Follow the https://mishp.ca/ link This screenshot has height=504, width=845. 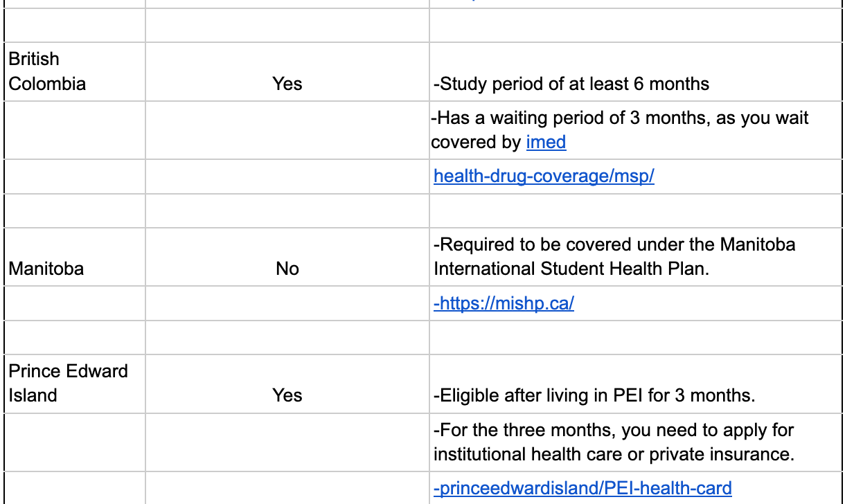point(504,303)
